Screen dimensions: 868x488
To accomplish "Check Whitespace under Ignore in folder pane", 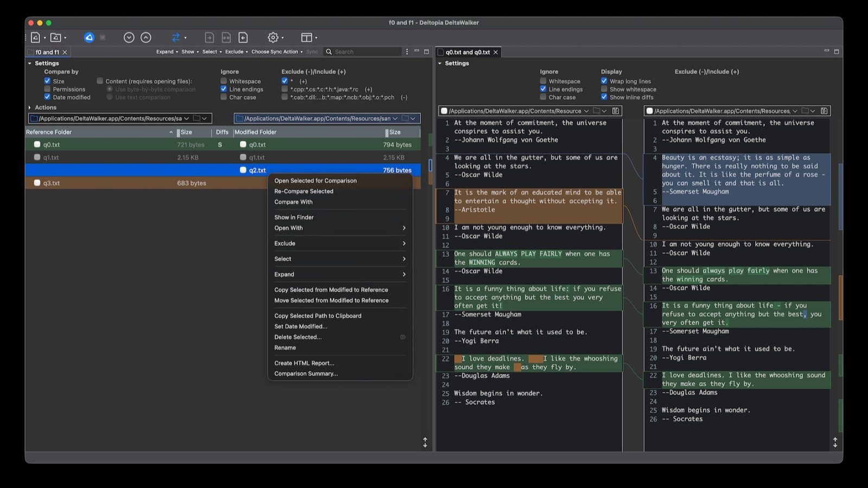I will point(224,81).
